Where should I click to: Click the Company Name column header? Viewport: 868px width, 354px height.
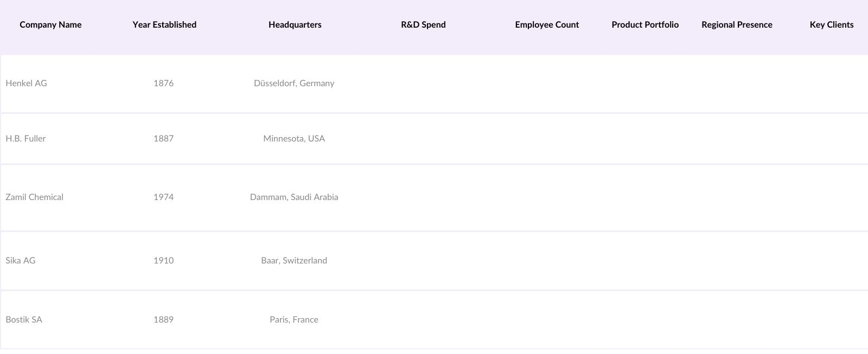tap(50, 25)
